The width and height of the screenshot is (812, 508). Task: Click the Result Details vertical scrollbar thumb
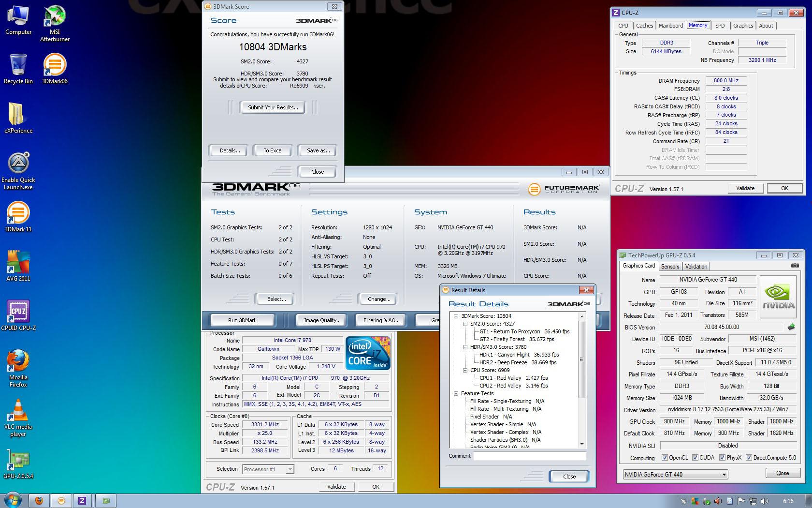click(581, 359)
